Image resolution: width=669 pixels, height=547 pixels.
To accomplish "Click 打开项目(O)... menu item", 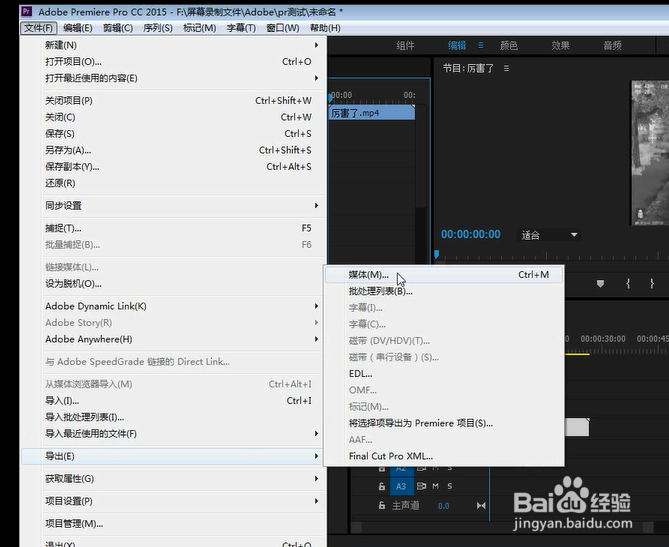I will 173,61.
